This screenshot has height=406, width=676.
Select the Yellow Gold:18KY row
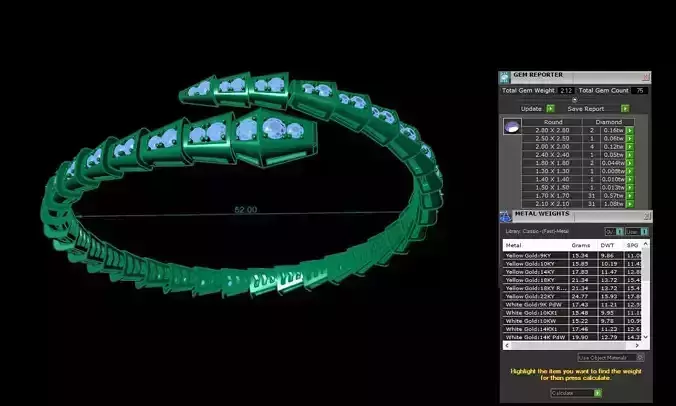tap(572, 280)
